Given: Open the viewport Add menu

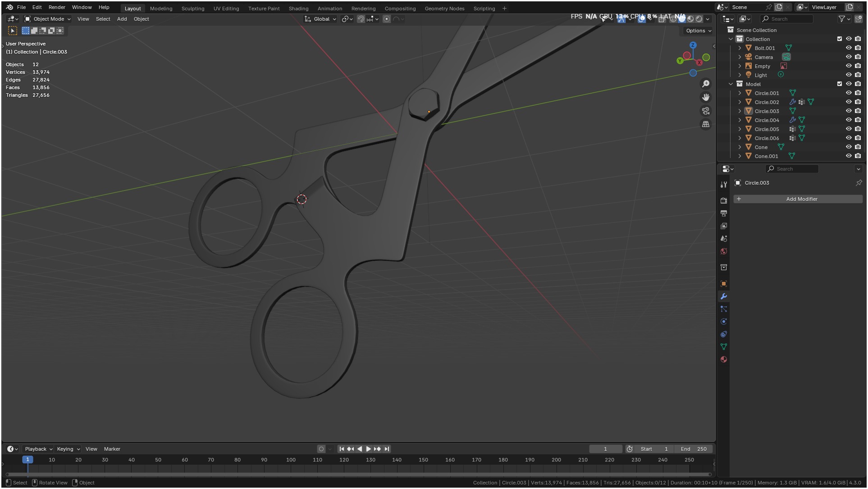Looking at the screenshot, I should 122,19.
